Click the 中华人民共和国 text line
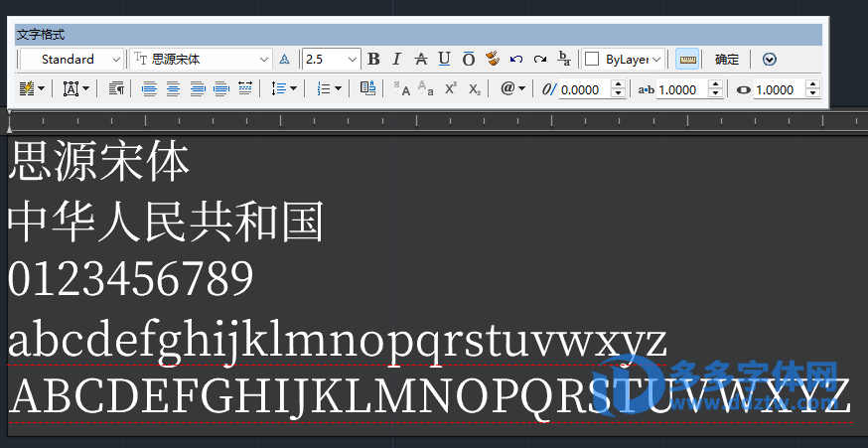Image resolution: width=868 pixels, height=448 pixels. click(166, 222)
